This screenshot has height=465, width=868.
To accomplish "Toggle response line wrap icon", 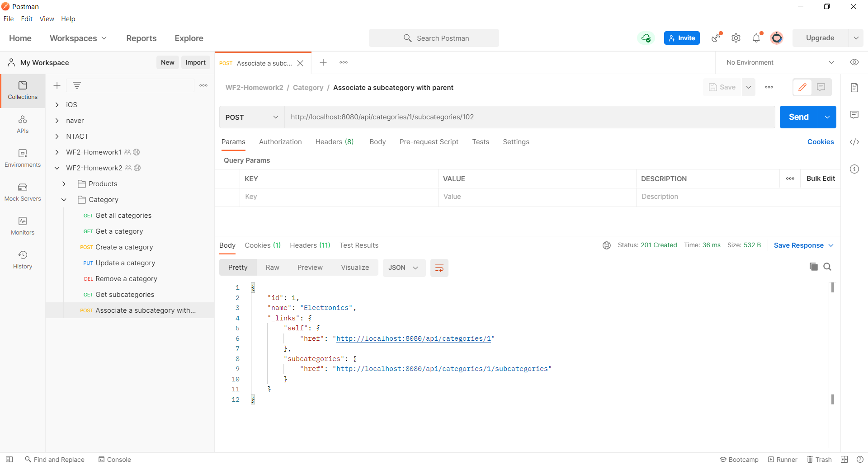I will point(439,268).
